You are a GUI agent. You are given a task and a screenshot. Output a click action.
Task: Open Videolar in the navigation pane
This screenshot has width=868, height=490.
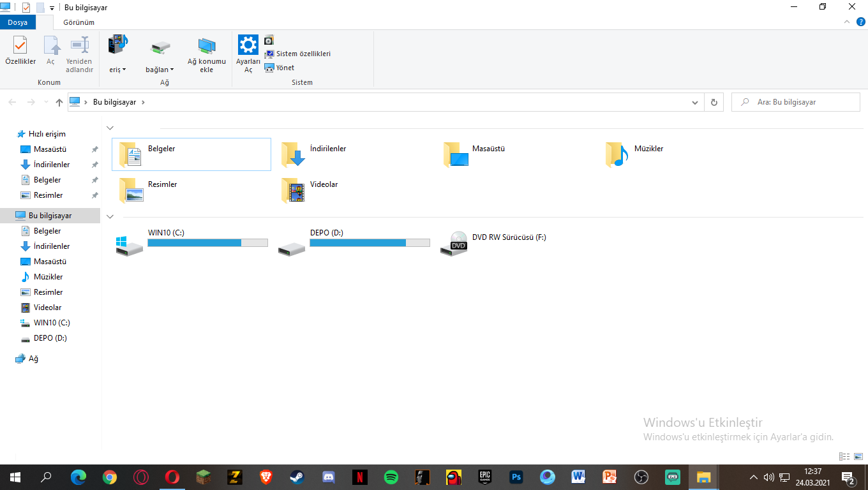pyautogui.click(x=47, y=308)
